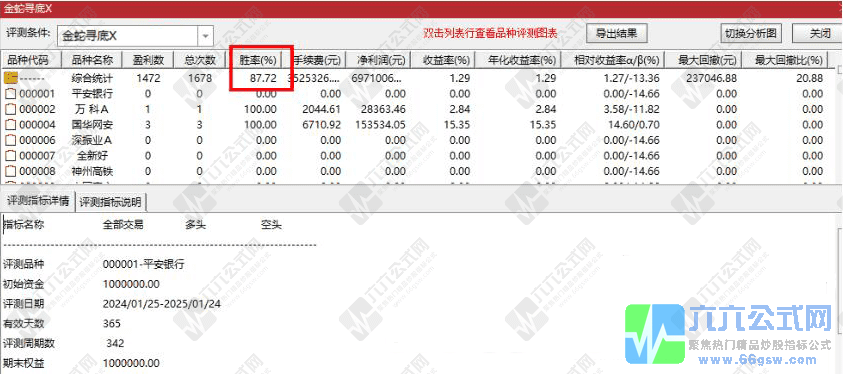Select the 综合统计 summary row name
843x374 pixels.
click(x=92, y=78)
